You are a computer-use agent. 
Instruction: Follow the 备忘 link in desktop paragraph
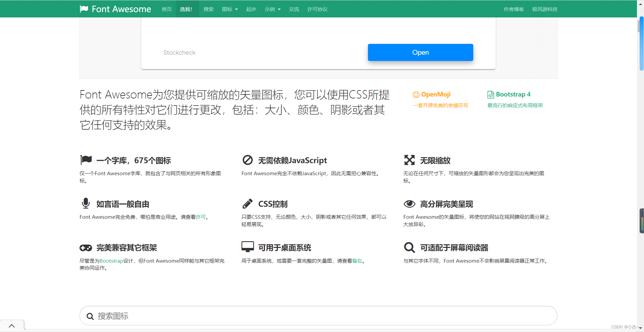click(357, 261)
